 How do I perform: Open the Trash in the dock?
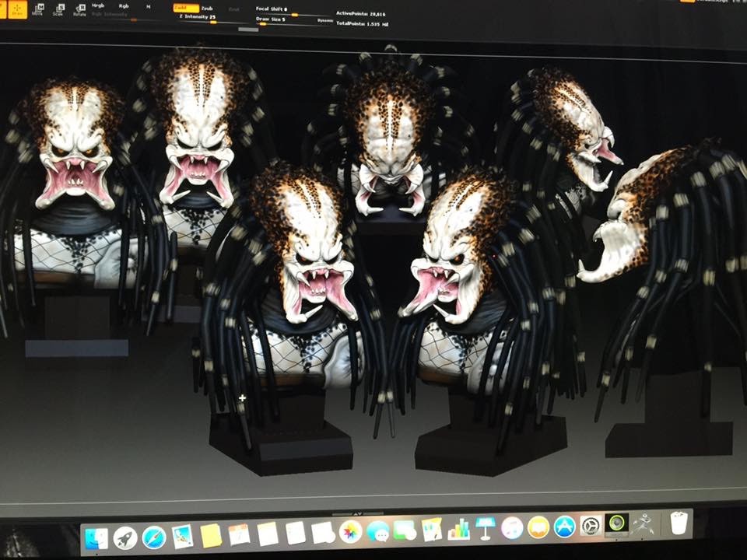(x=679, y=523)
